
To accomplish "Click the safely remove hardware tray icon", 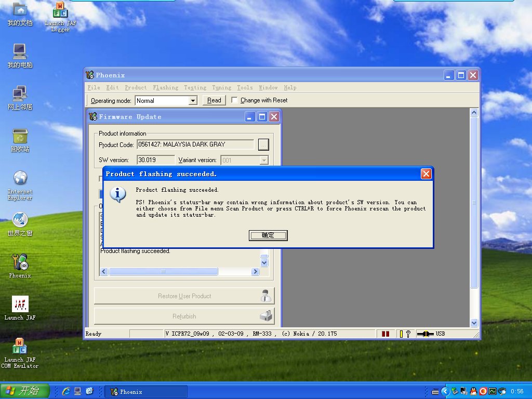I will [455, 391].
